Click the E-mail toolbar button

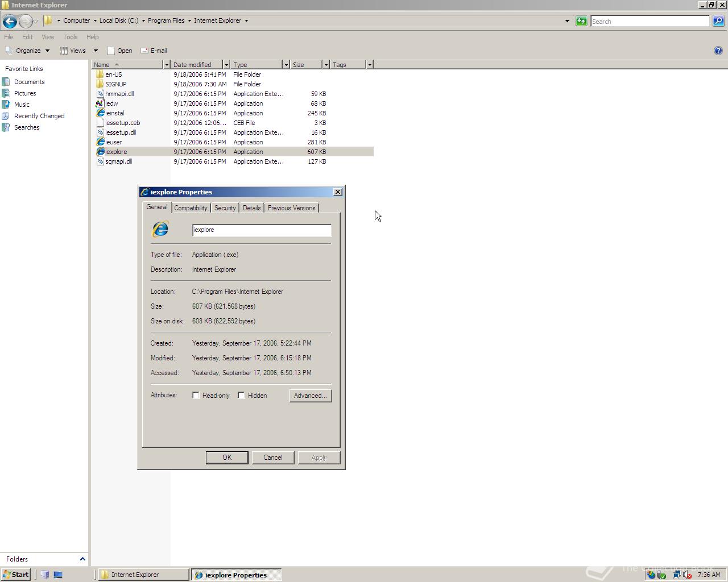154,51
